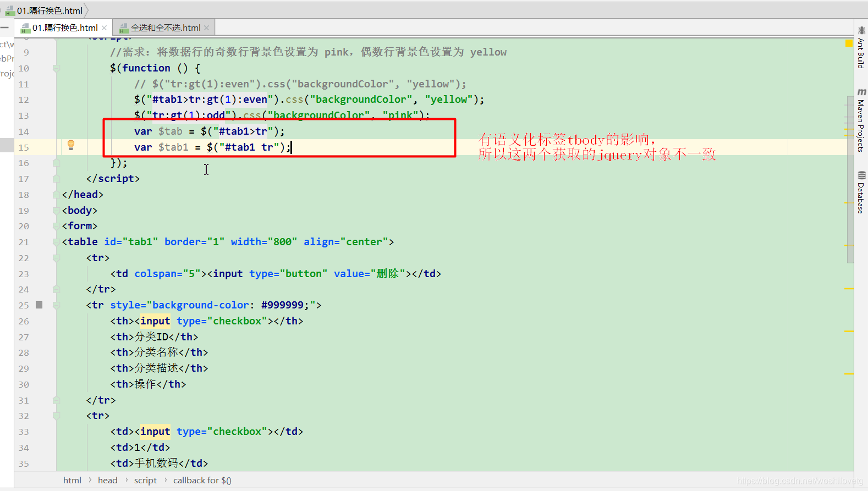Click the </head> closing tag
868x491 pixels.
tap(83, 195)
